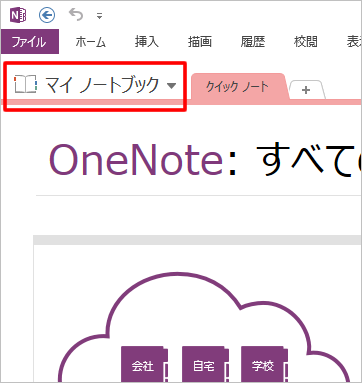Image resolution: width=362 pixels, height=383 pixels.
Task: Switch to the 履歴 ribbon tab
Action: click(253, 42)
